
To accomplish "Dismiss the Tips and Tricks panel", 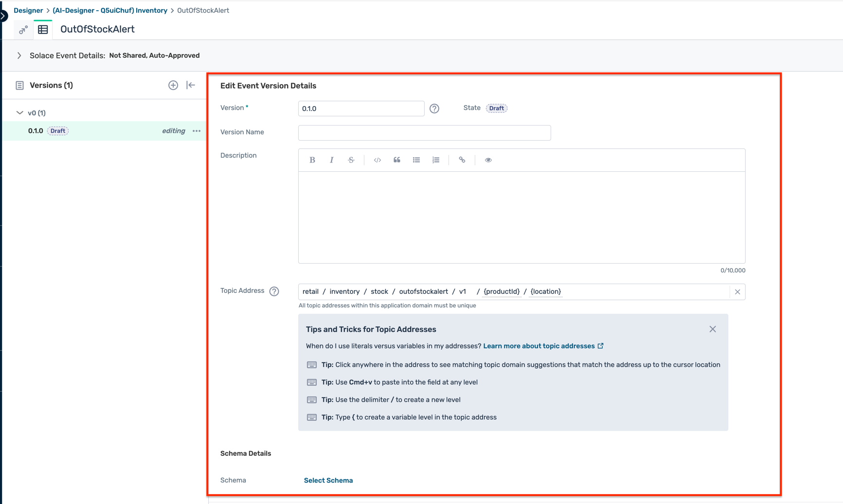I will pos(713,329).
